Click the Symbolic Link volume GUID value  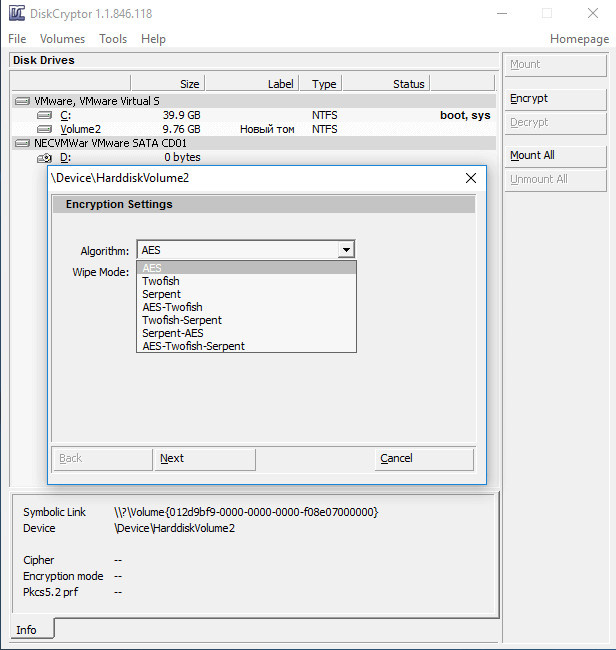246,512
